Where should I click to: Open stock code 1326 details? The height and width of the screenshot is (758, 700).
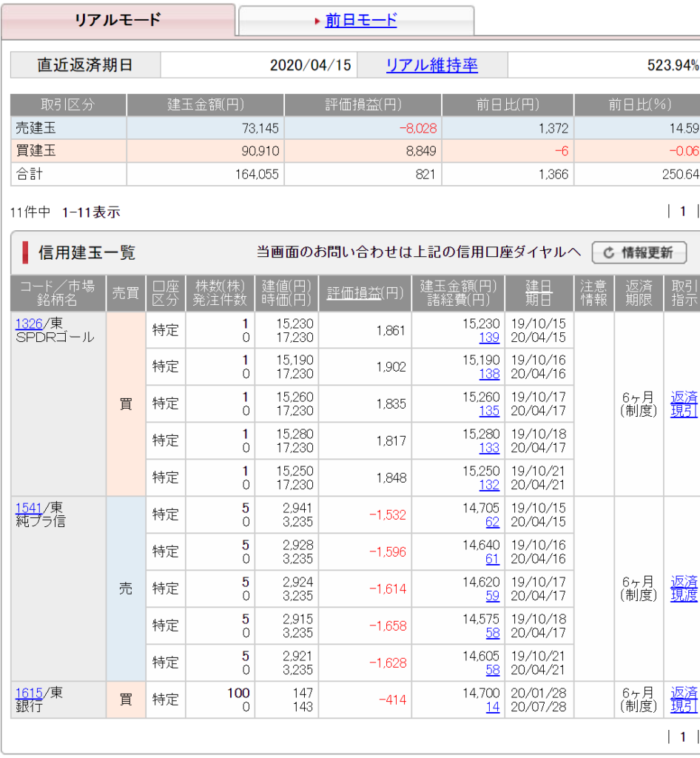click(29, 323)
